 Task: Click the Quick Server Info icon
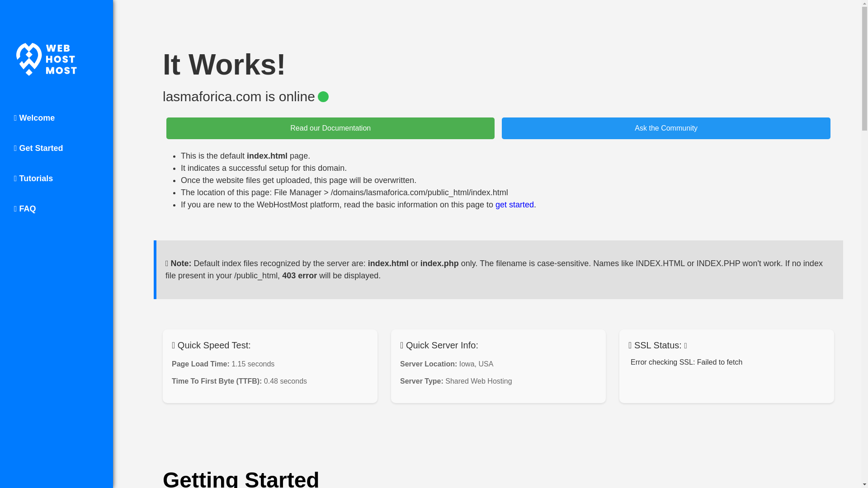(402, 346)
